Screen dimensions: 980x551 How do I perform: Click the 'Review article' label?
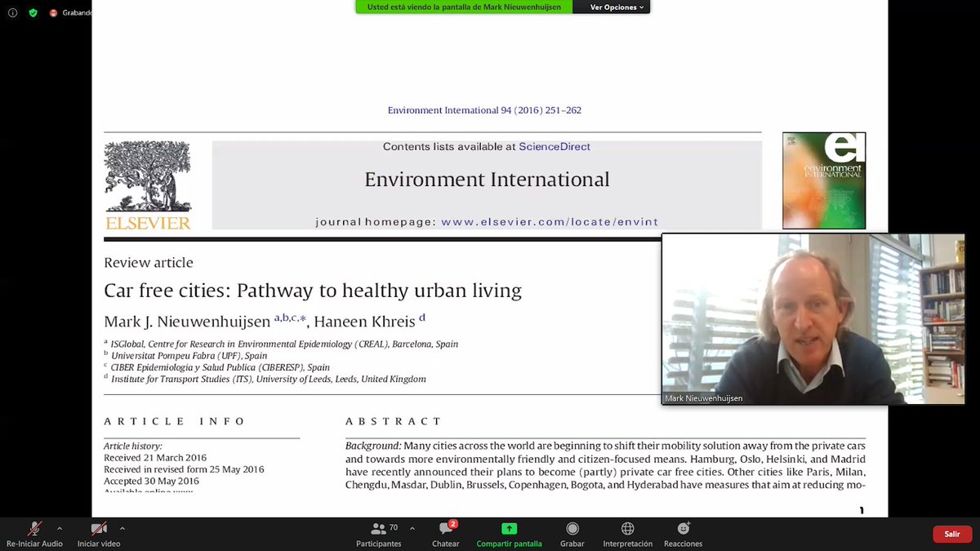coord(149,263)
